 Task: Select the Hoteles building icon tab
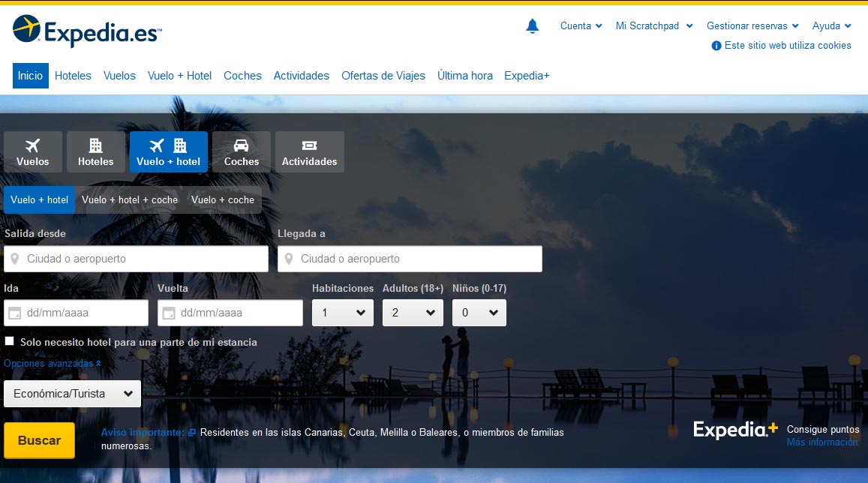95,152
